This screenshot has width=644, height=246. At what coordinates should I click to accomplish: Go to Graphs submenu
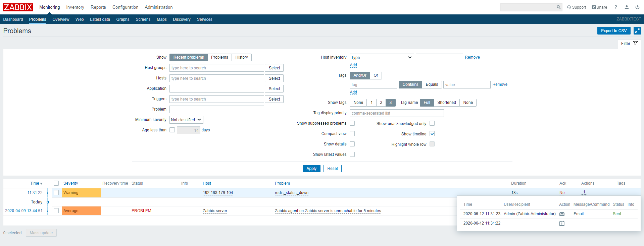click(x=123, y=19)
